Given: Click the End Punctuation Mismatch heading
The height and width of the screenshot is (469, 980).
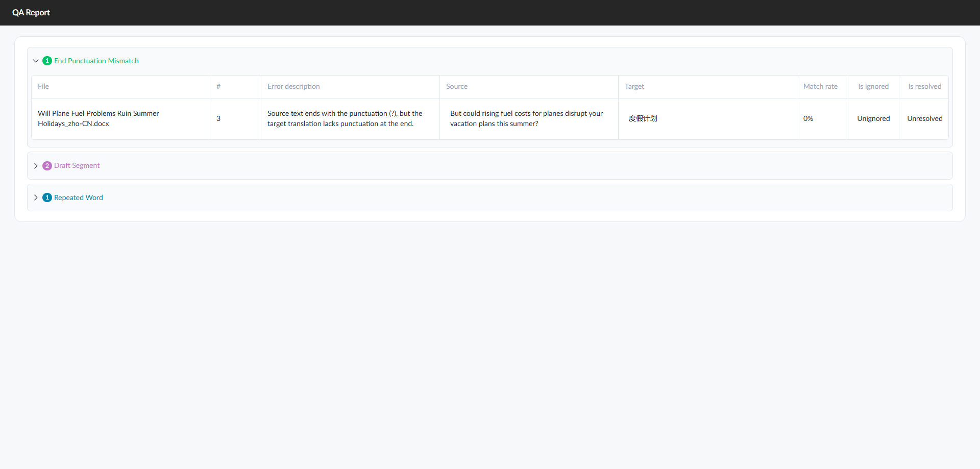Looking at the screenshot, I should 96,61.
